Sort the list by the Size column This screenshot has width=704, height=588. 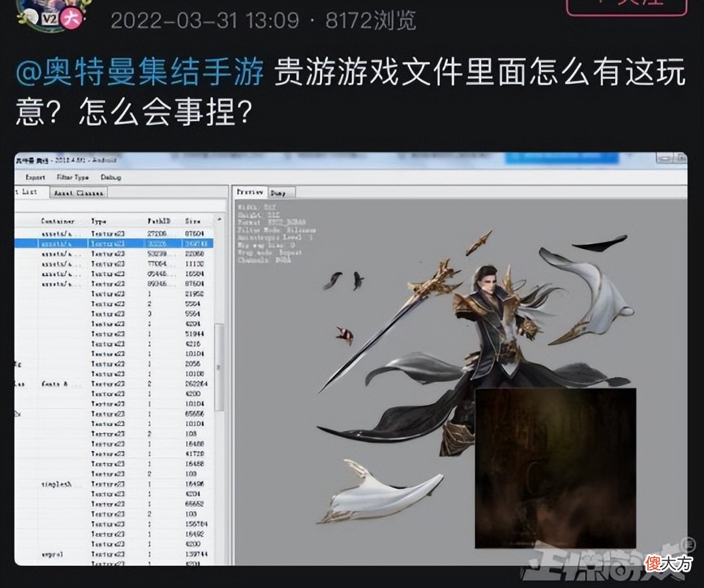[192, 221]
